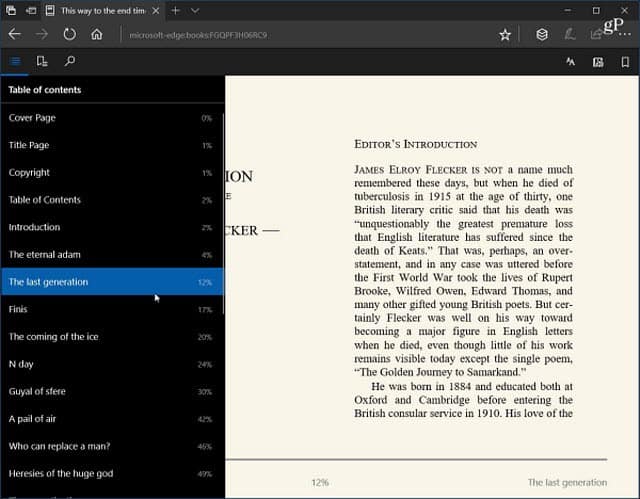Click 'The last generation' footer label

point(567,482)
